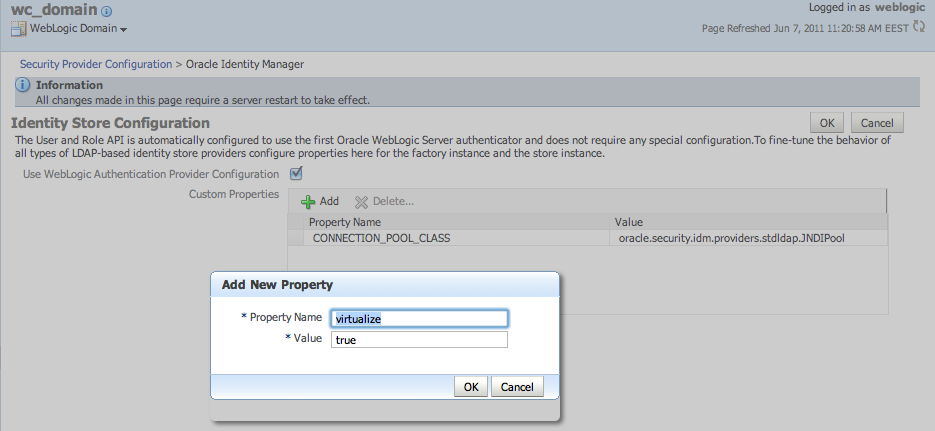Click the page-level Cancel button

point(877,122)
